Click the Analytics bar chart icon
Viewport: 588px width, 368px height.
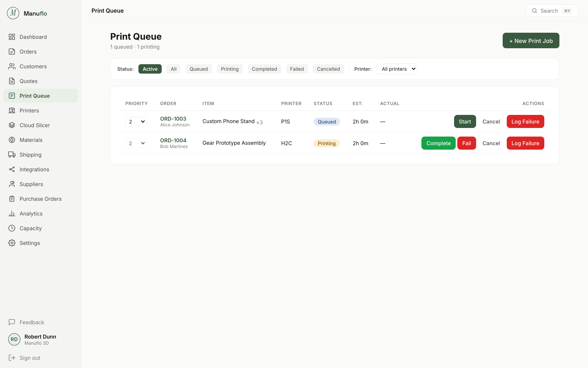tap(12, 213)
